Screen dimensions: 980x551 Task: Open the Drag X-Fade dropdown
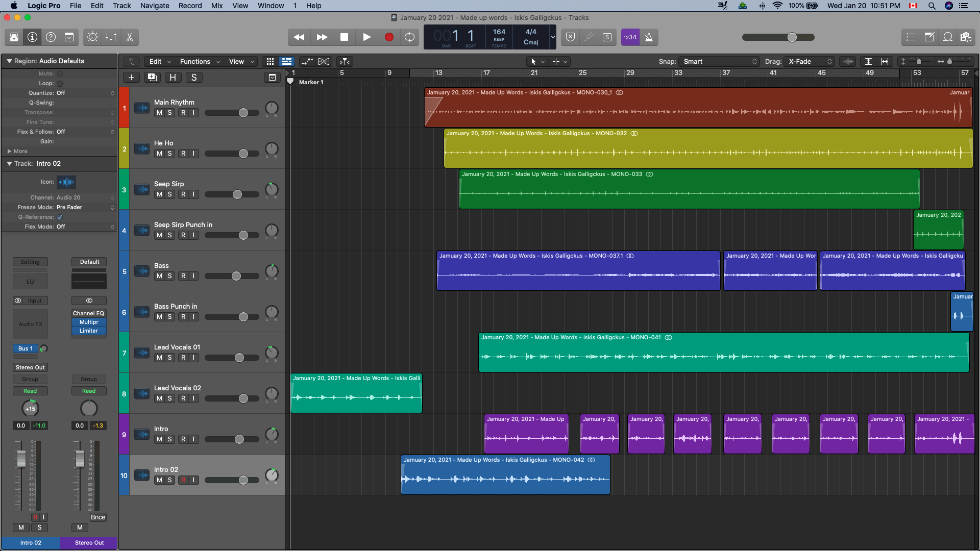pos(810,62)
